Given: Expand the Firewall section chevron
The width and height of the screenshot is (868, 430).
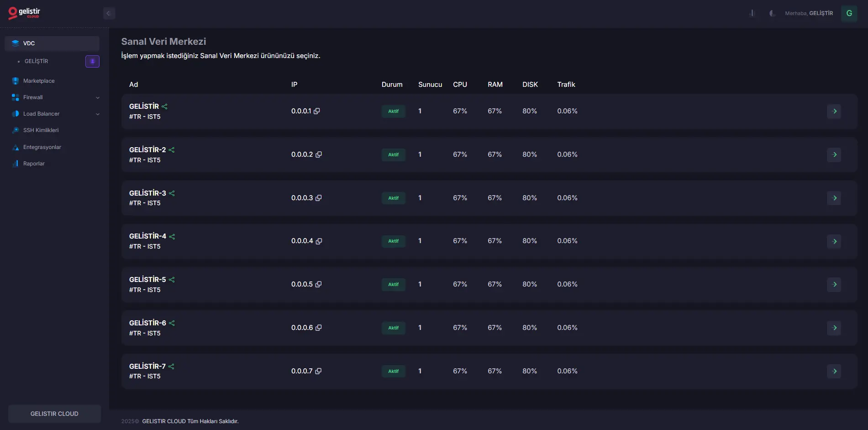Looking at the screenshot, I should tap(98, 97).
